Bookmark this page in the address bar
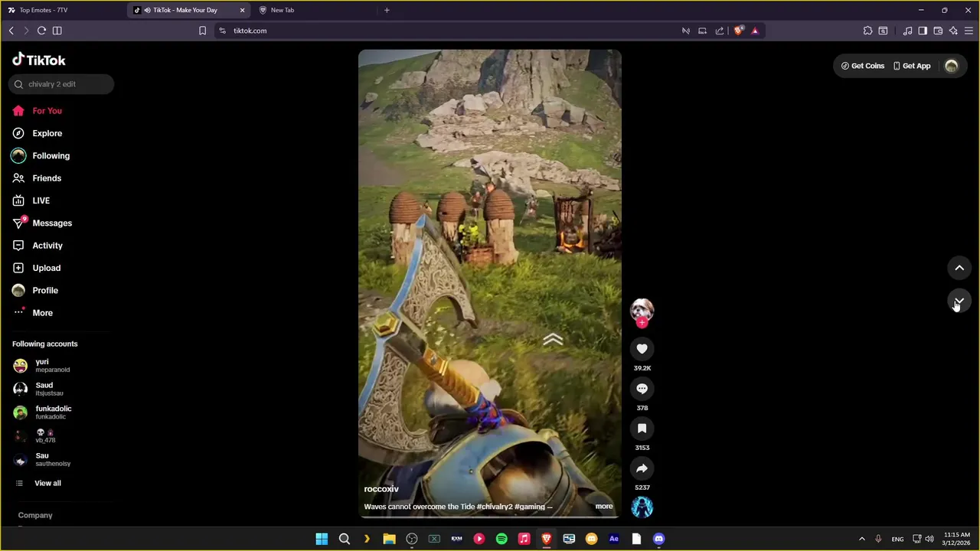Image resolution: width=980 pixels, height=551 pixels. point(202,31)
